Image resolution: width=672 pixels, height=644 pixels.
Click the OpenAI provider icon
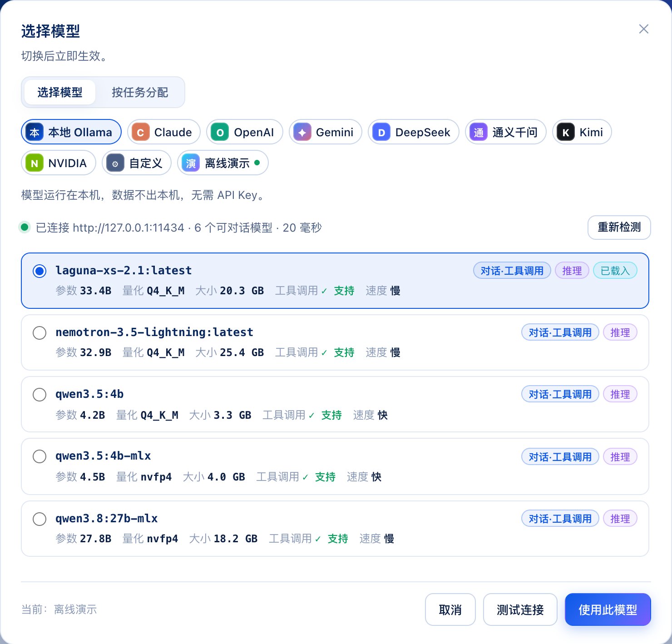[220, 132]
